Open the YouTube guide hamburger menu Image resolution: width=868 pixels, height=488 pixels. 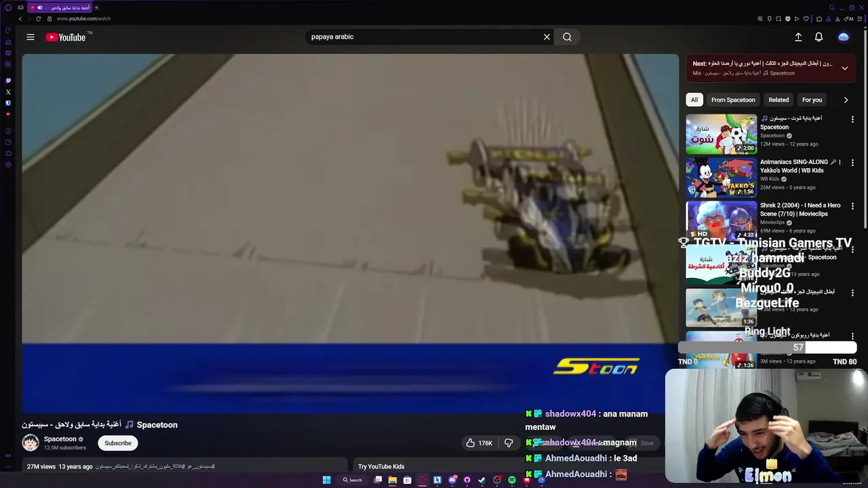point(31,37)
